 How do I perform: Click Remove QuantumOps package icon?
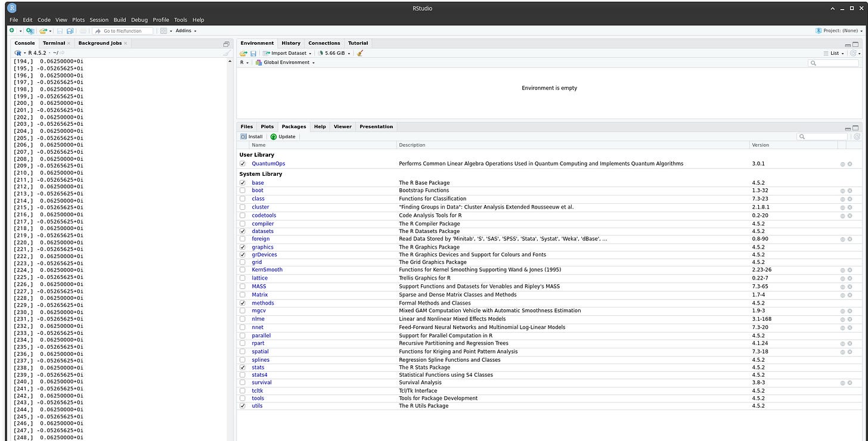point(850,164)
